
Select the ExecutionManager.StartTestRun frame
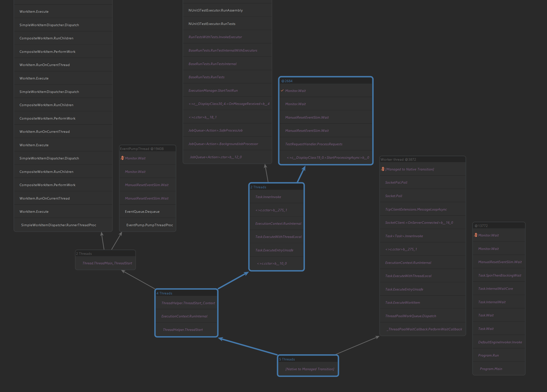(x=213, y=90)
